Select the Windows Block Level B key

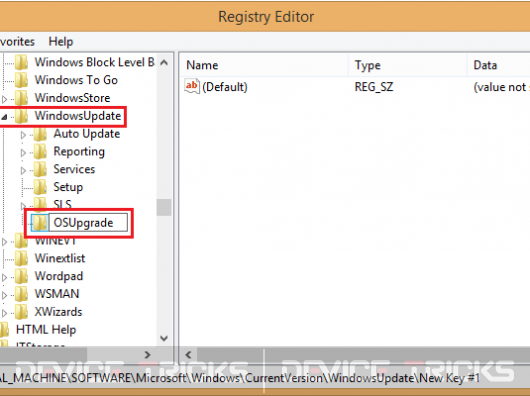(x=95, y=62)
